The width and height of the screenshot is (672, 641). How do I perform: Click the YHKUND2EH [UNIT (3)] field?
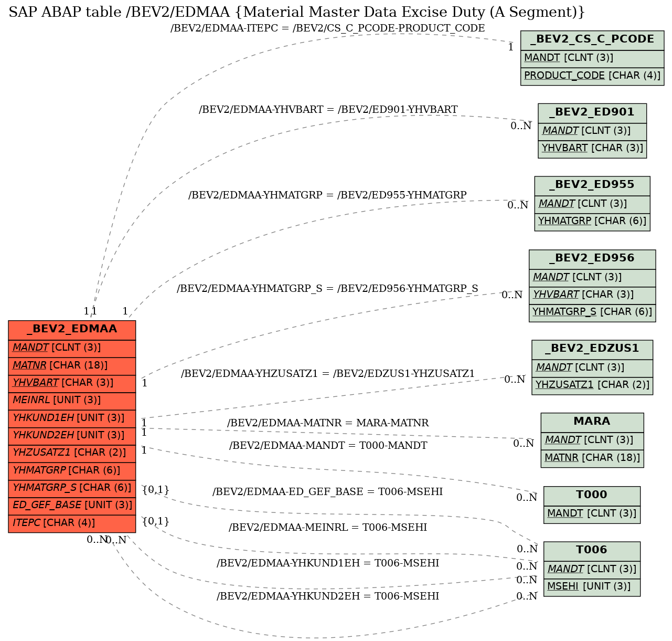point(72,435)
